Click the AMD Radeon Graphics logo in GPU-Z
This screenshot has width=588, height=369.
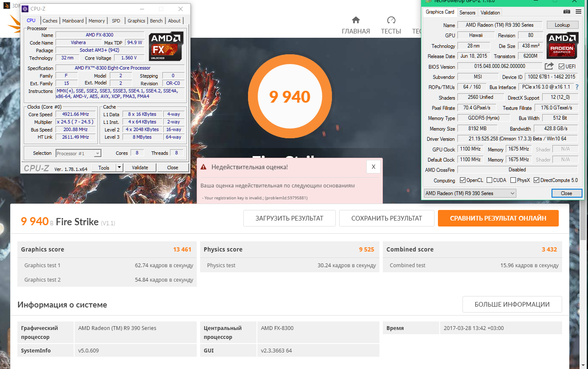pos(562,45)
